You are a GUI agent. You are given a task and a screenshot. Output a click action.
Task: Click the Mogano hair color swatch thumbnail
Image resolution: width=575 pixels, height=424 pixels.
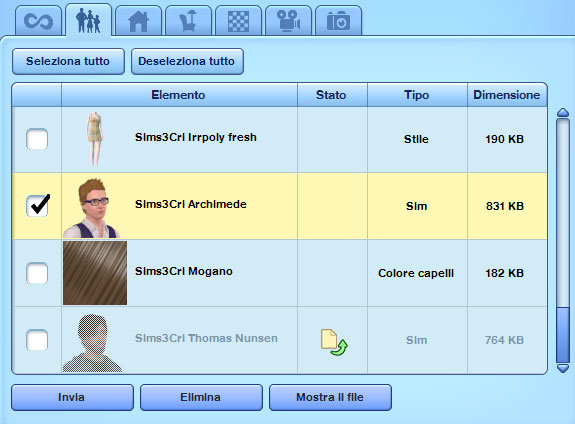tap(95, 273)
